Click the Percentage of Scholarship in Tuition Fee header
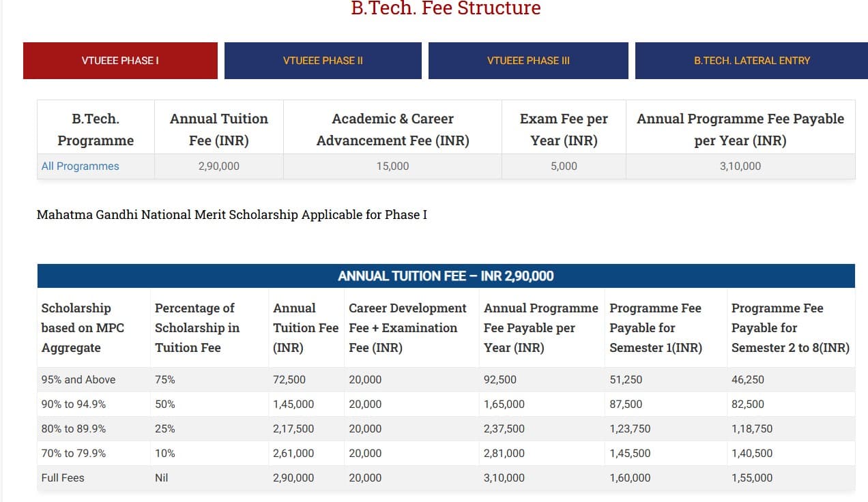The height and width of the screenshot is (502, 868). (x=197, y=328)
